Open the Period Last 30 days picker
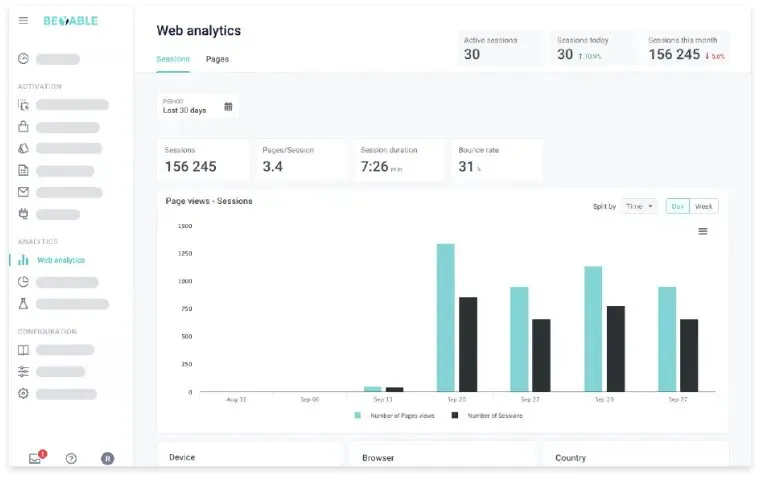The height and width of the screenshot is (479, 760). [198, 106]
